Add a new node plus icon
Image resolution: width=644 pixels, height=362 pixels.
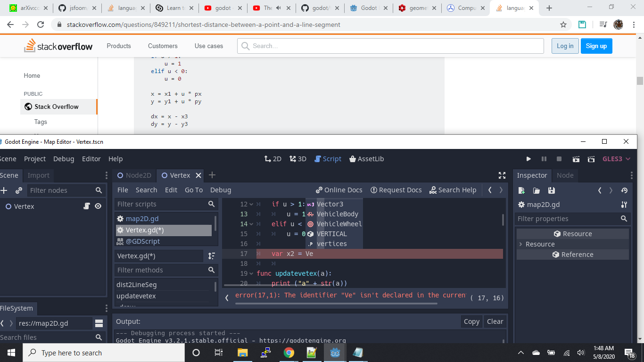click(4, 190)
